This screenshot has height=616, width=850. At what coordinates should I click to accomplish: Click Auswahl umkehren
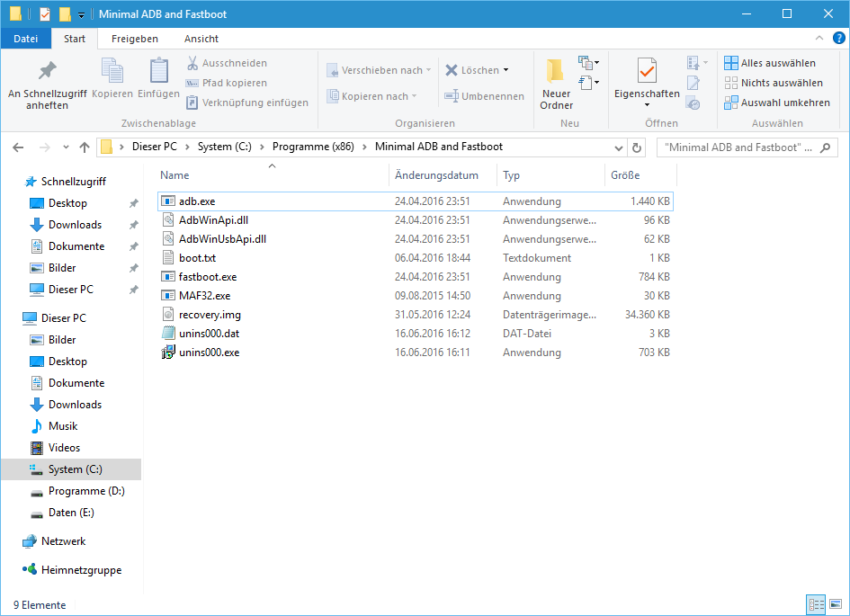777,103
